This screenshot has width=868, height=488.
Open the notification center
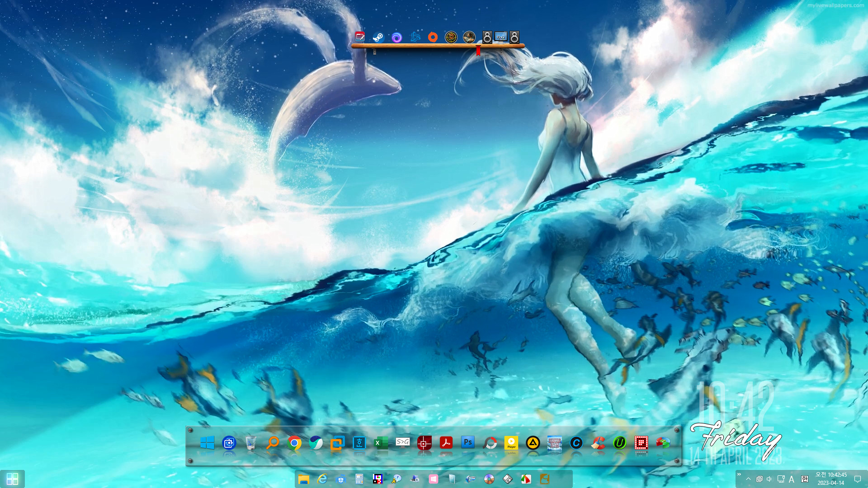point(857,479)
